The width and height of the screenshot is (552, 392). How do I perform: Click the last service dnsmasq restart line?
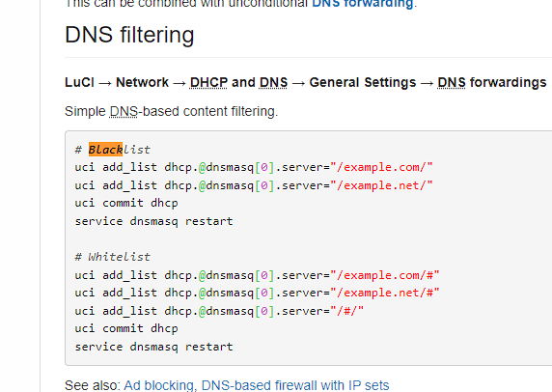click(x=153, y=347)
